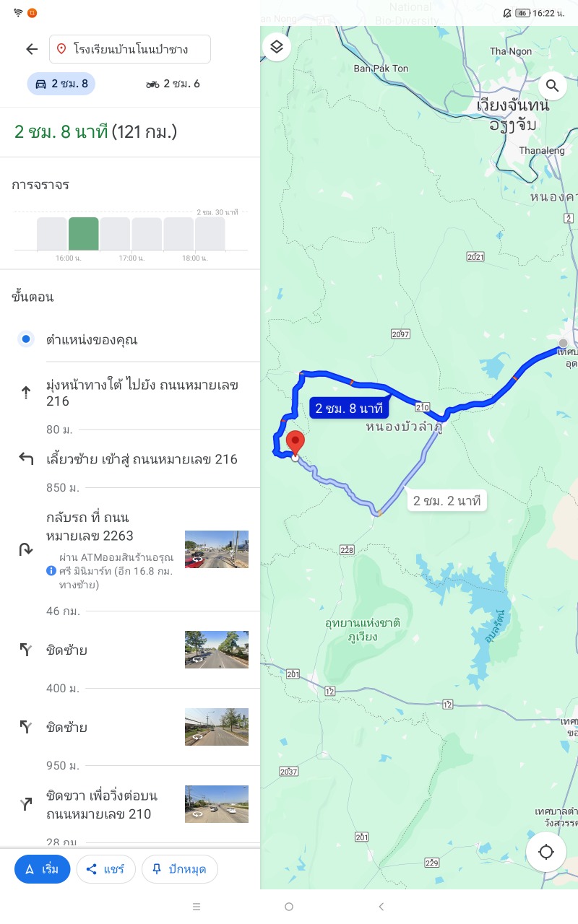Screen dimensions: 578x924
Task: Click the turn-left arrow icon for road 216
Action: pos(26,459)
